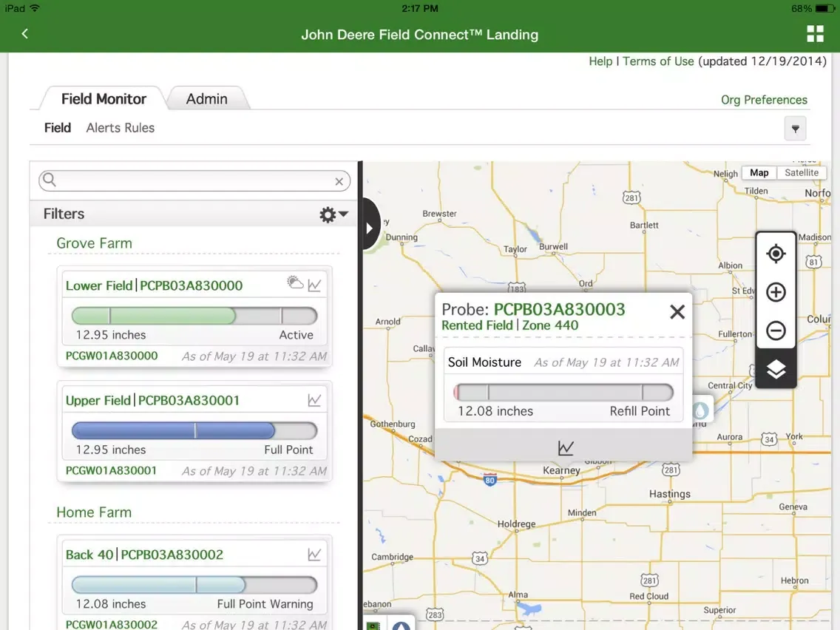Open graph icon in probe popup footer
Screen dimensions: 840x630
pos(565,447)
